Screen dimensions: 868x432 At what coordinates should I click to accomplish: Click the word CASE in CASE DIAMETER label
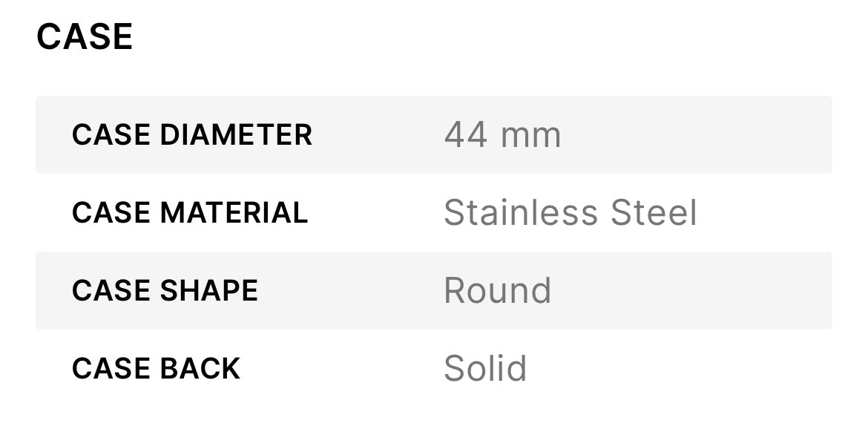111,135
